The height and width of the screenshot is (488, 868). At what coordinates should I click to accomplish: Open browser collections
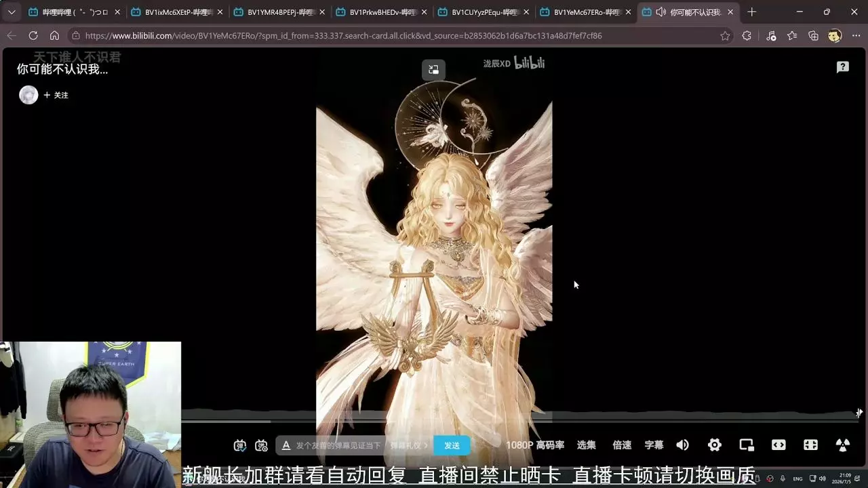(814, 36)
